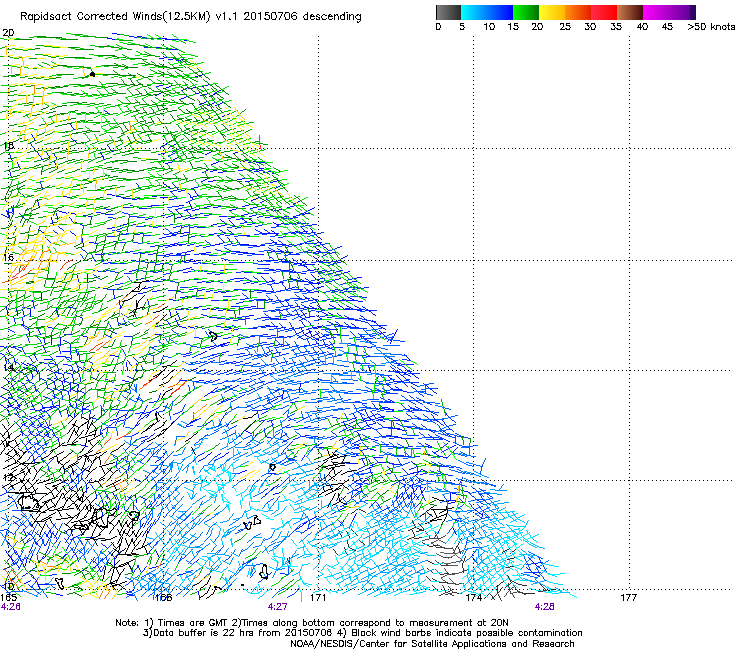Click the '45' label under the color bar
Screen dimensions: 740x650
pyautogui.click(x=667, y=27)
